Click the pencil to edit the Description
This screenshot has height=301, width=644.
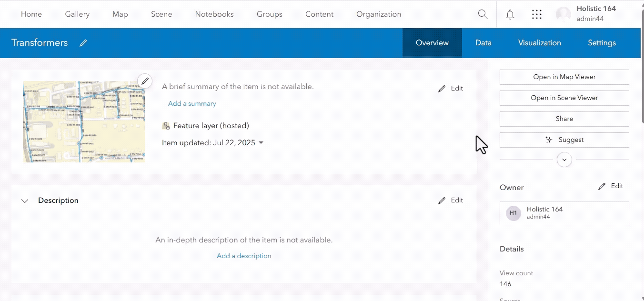tap(442, 200)
